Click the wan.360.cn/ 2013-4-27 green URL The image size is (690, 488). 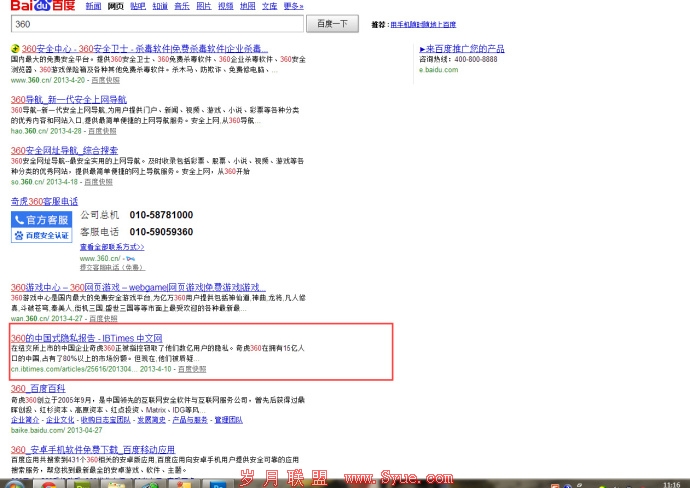tap(47, 319)
